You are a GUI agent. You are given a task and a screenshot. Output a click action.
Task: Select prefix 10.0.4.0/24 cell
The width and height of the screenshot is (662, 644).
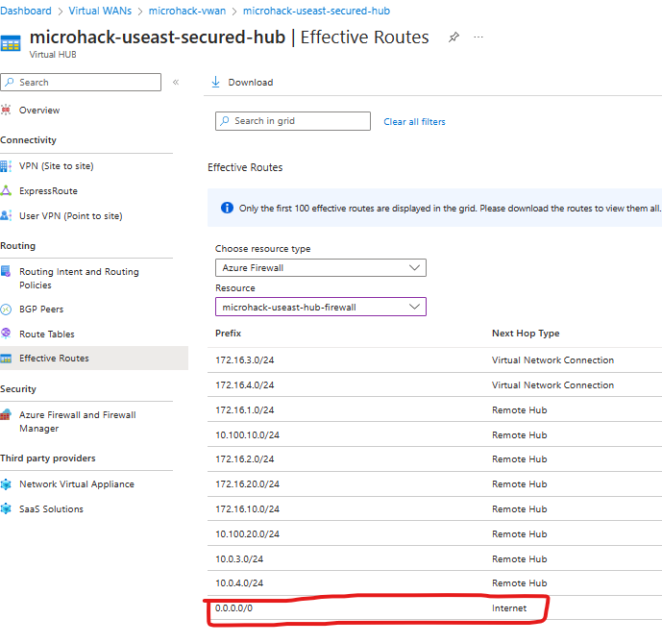(x=239, y=582)
